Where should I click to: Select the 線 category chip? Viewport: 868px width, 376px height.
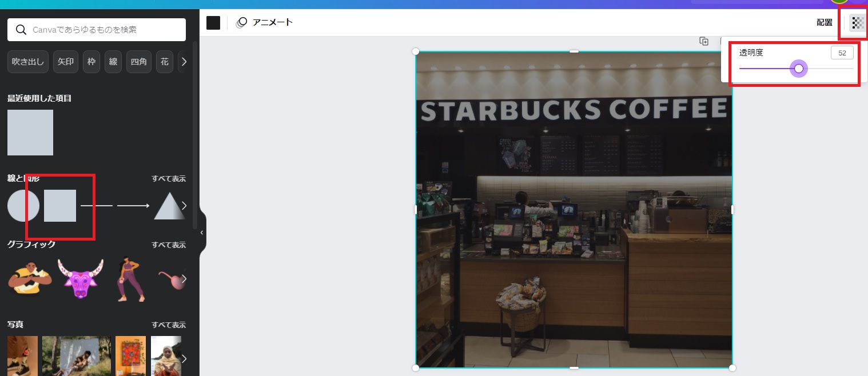point(113,62)
